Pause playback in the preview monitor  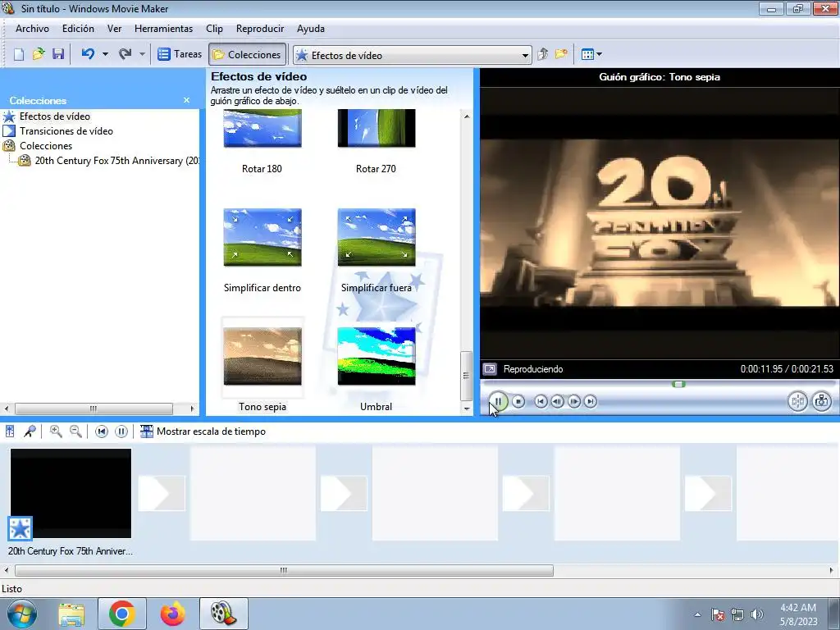(x=498, y=401)
